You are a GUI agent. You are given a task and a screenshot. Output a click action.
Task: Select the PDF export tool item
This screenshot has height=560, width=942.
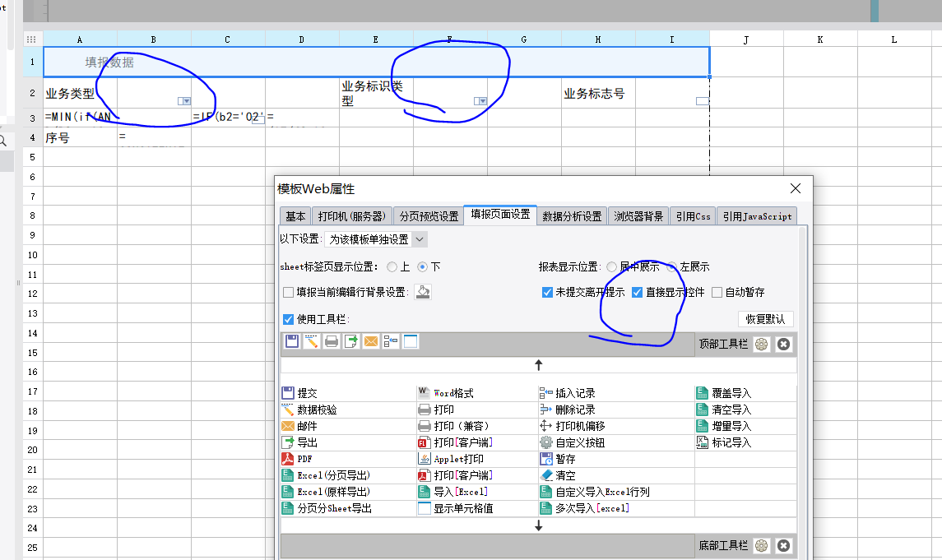(x=297, y=459)
